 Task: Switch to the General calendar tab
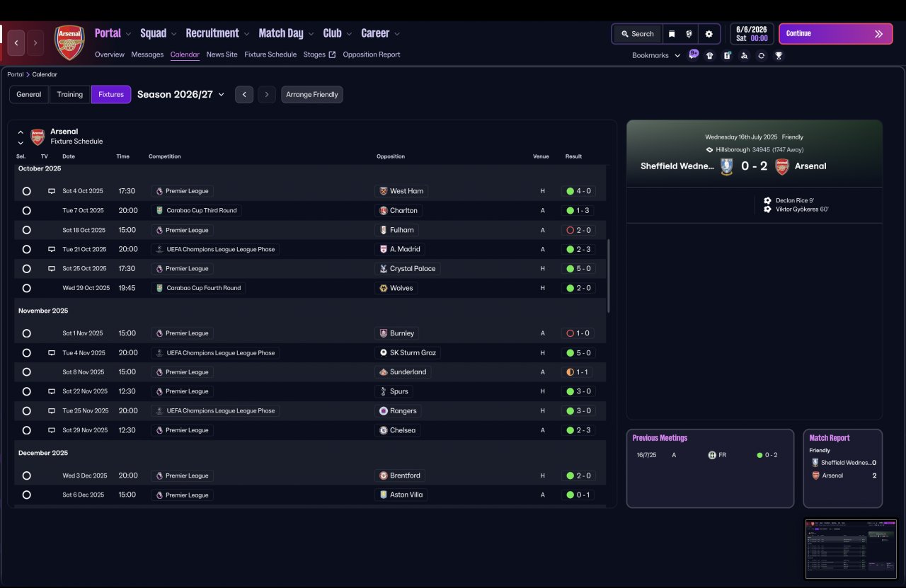click(x=29, y=95)
